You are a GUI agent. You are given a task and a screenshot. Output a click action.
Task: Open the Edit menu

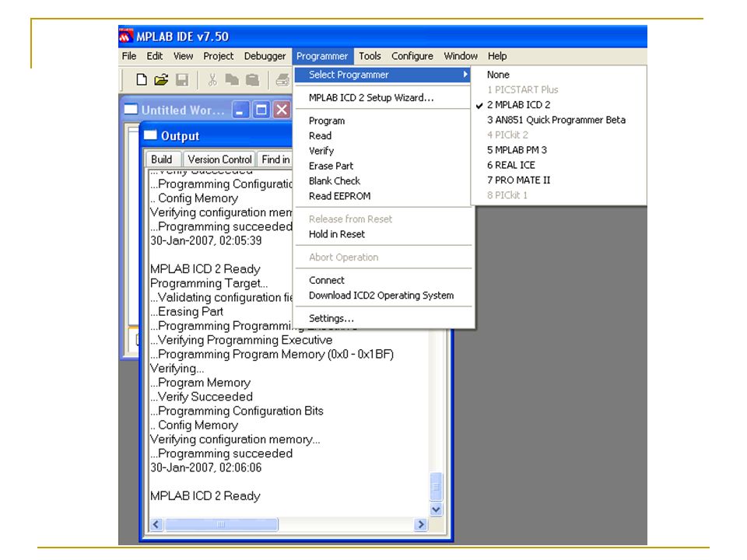click(154, 56)
